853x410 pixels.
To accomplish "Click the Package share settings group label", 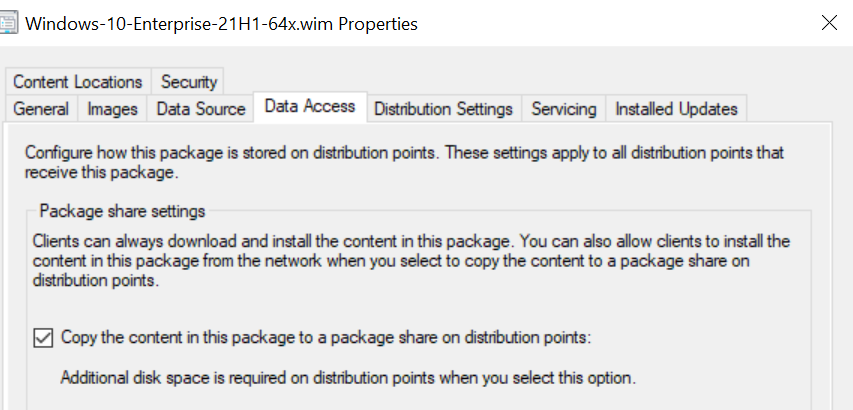I will point(122,211).
